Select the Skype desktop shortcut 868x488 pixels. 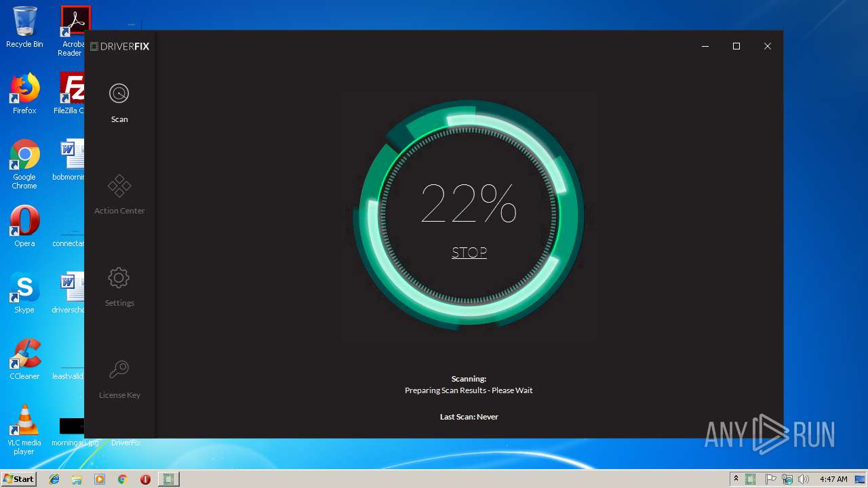[x=24, y=293]
